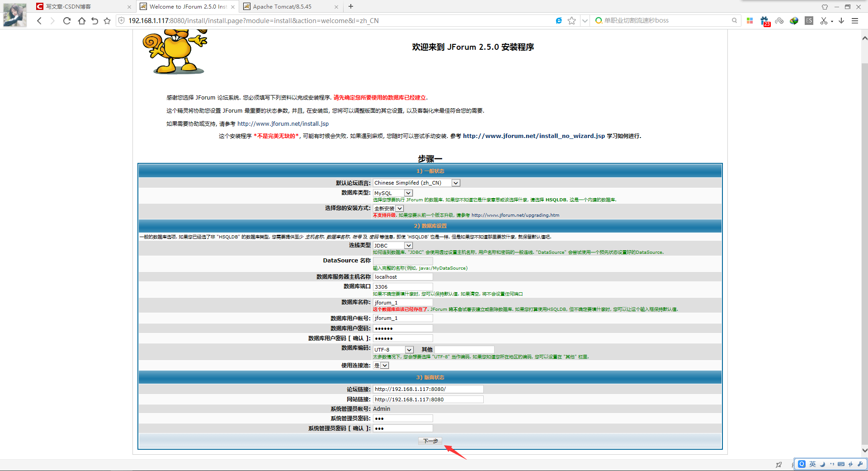This screenshot has height=471, width=868.
Task: Click the rocket accelerator icon in status bar
Action: pos(779,464)
